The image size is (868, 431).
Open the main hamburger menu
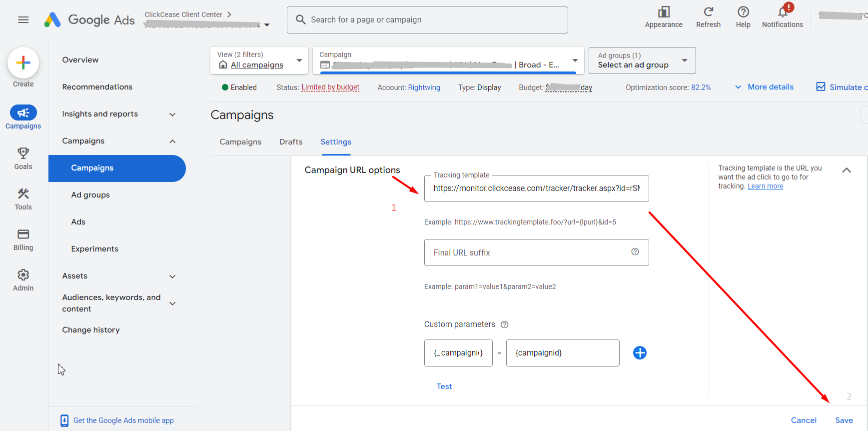23,20
